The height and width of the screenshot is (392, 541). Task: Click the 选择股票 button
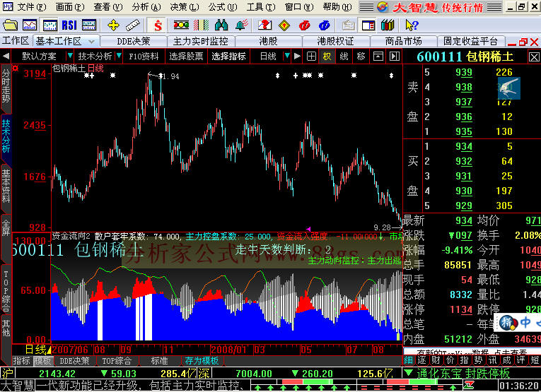[186, 56]
